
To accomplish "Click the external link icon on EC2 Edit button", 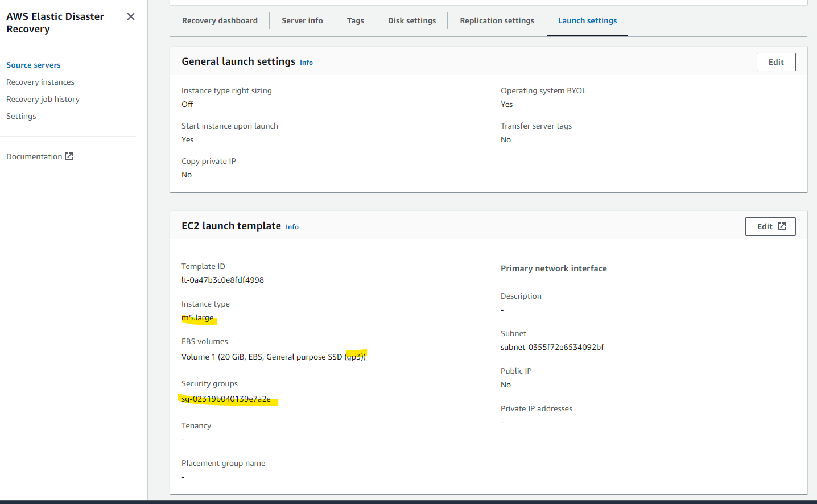I will 782,226.
